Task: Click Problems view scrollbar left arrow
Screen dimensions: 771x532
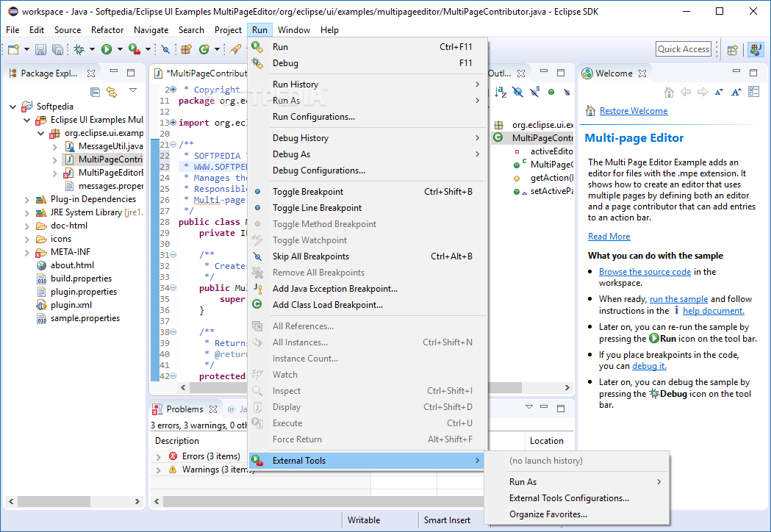Action: (157, 502)
